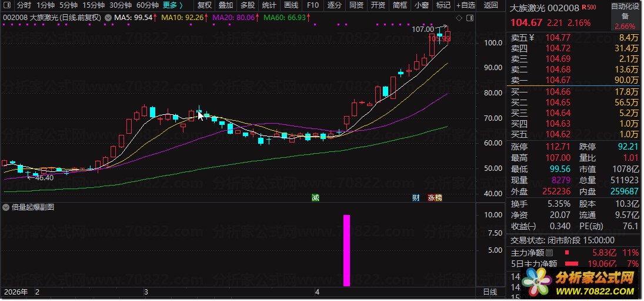Click the blue 财 marker on chart
Screen dimensions: 644x301
[x=416, y=198]
